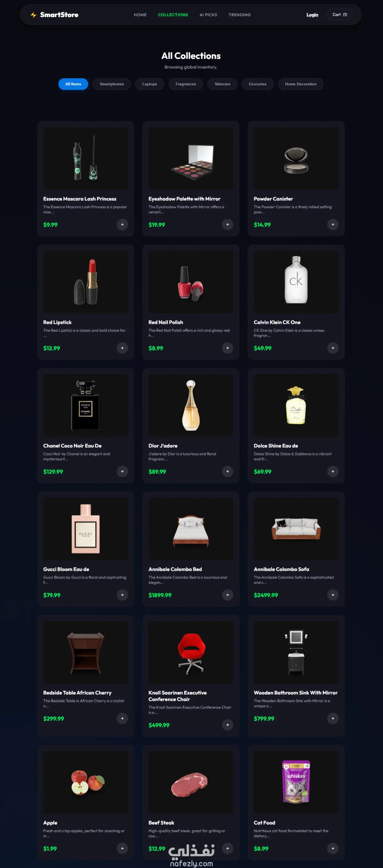This screenshot has height=868, width=383.
Task: Select the Home Decoration filter
Action: coord(300,84)
